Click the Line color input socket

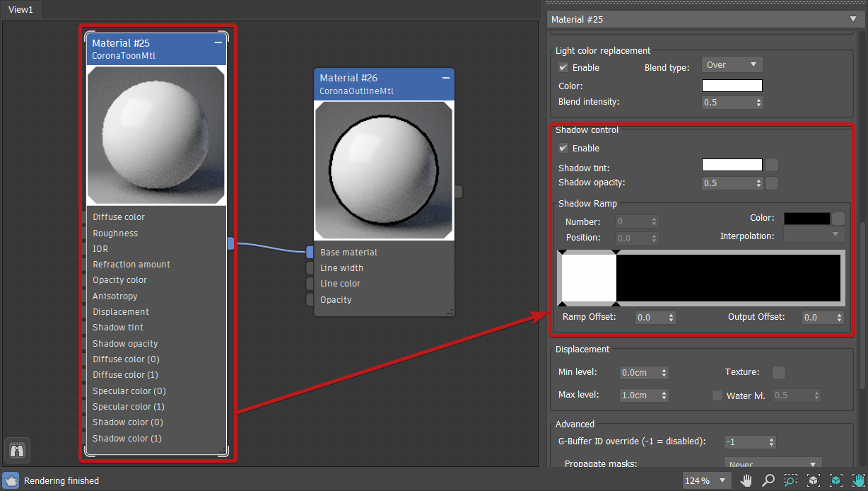point(310,284)
